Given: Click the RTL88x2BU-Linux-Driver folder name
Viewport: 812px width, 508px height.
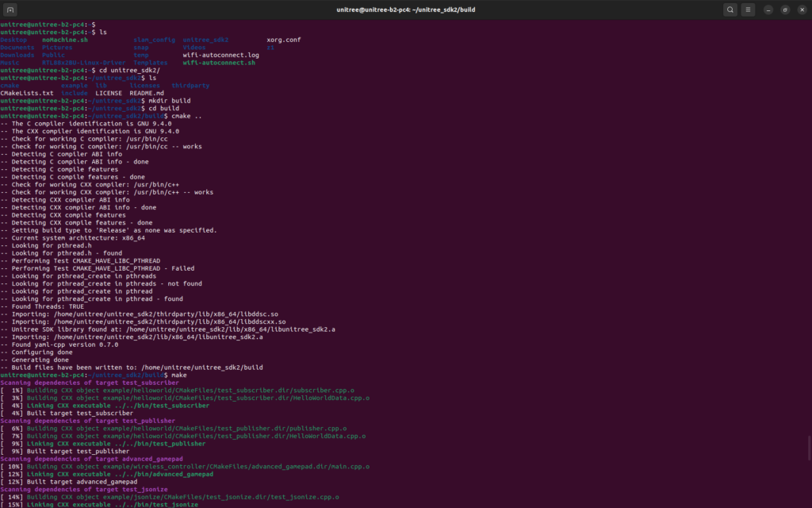Looking at the screenshot, I should coord(83,63).
